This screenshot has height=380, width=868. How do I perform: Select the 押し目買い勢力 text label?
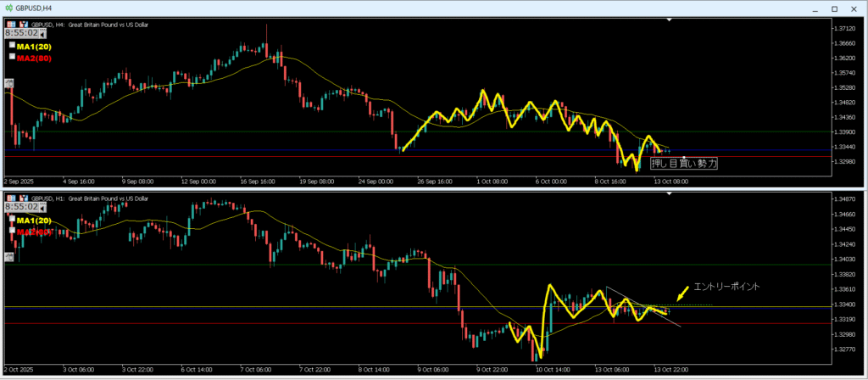683,164
